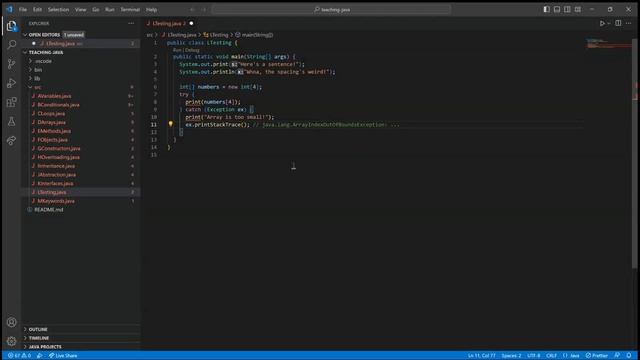Image resolution: width=640 pixels, height=360 pixels.
Task: Click the main(String[]) breadcrumb item
Action: pyautogui.click(x=254, y=35)
